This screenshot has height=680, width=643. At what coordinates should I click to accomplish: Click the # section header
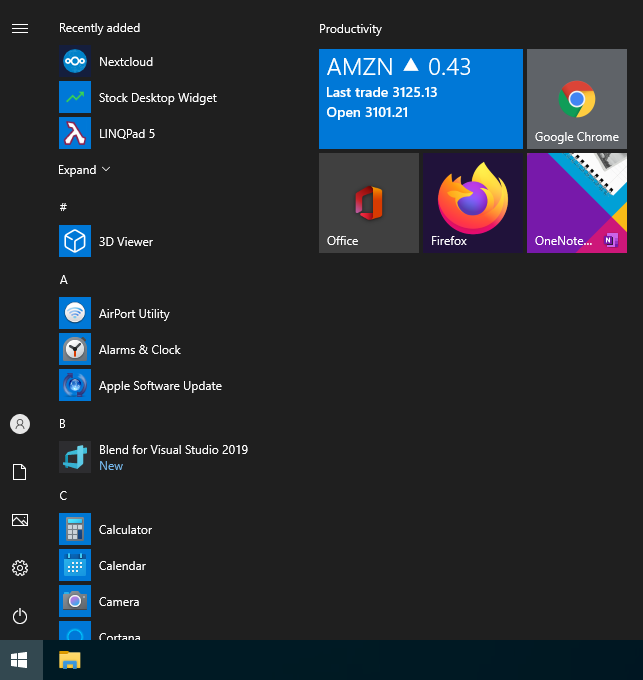(x=63, y=207)
